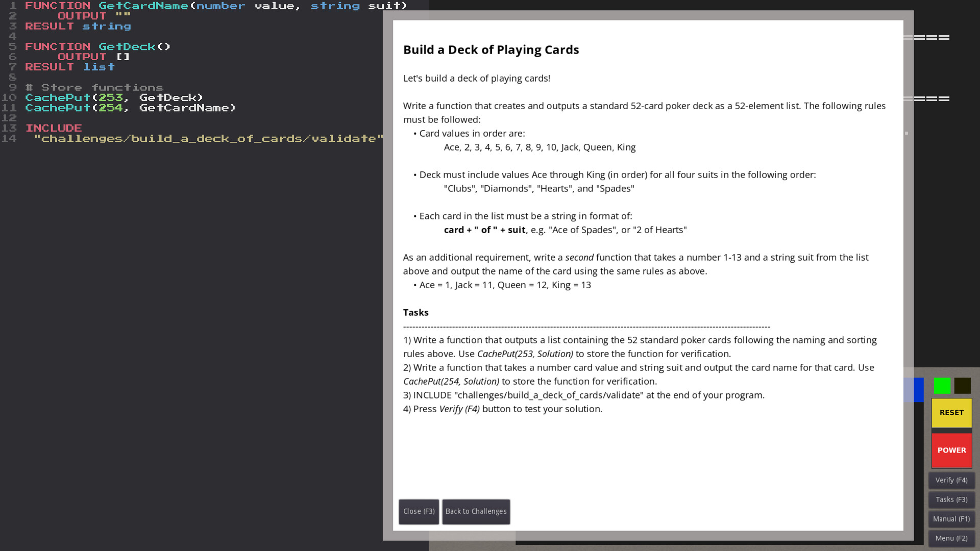
Task: Click the dark indicator light beside green
Action: pos(962,386)
